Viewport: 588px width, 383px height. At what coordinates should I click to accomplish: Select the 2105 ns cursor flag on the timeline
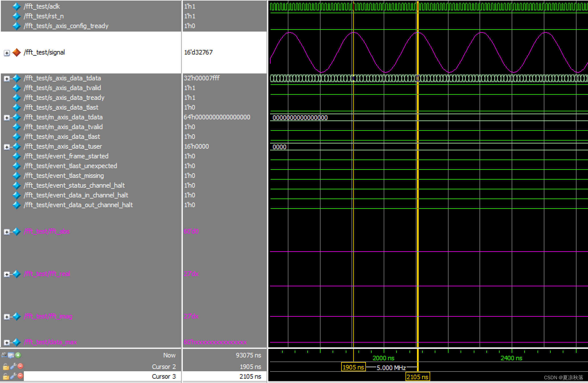click(x=417, y=377)
